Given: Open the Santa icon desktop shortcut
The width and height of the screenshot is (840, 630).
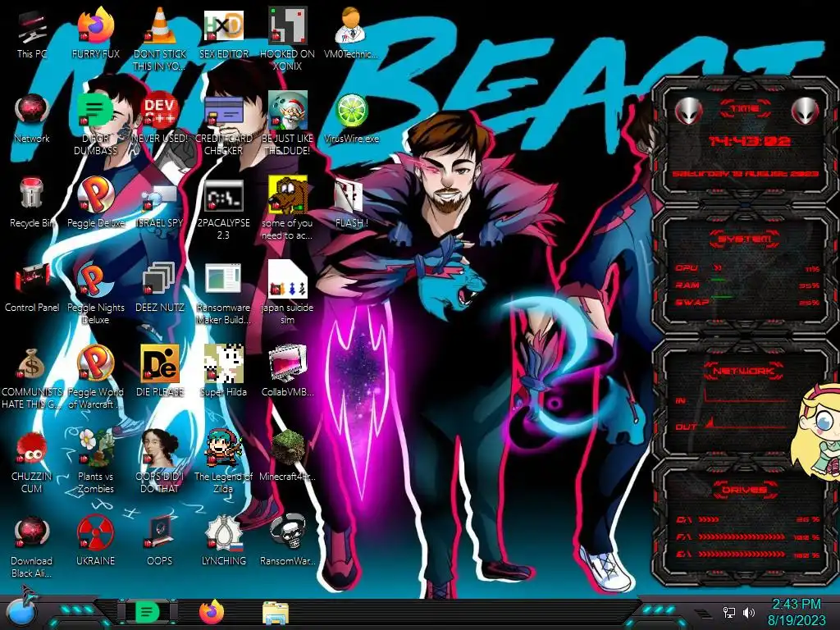Looking at the screenshot, I should coord(287,123).
